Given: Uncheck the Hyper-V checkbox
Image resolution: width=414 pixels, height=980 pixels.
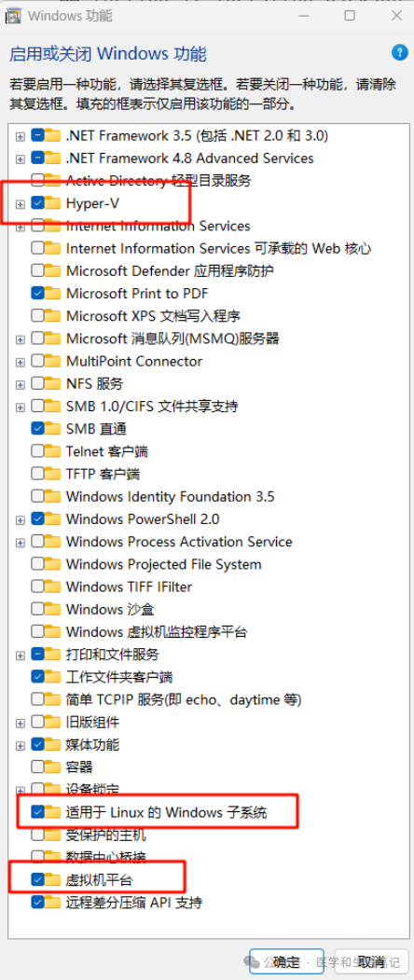Looking at the screenshot, I should point(37,203).
